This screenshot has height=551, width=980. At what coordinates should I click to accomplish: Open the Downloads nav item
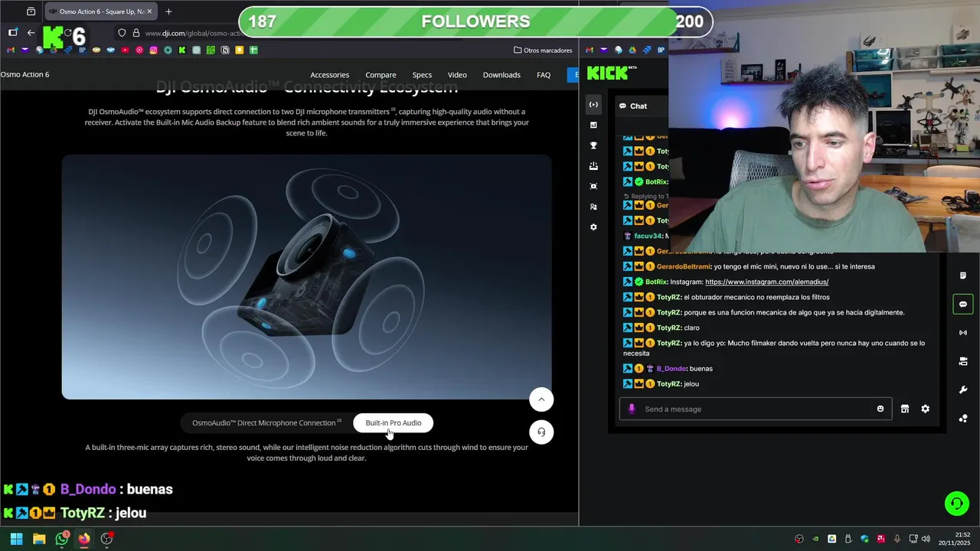501,75
